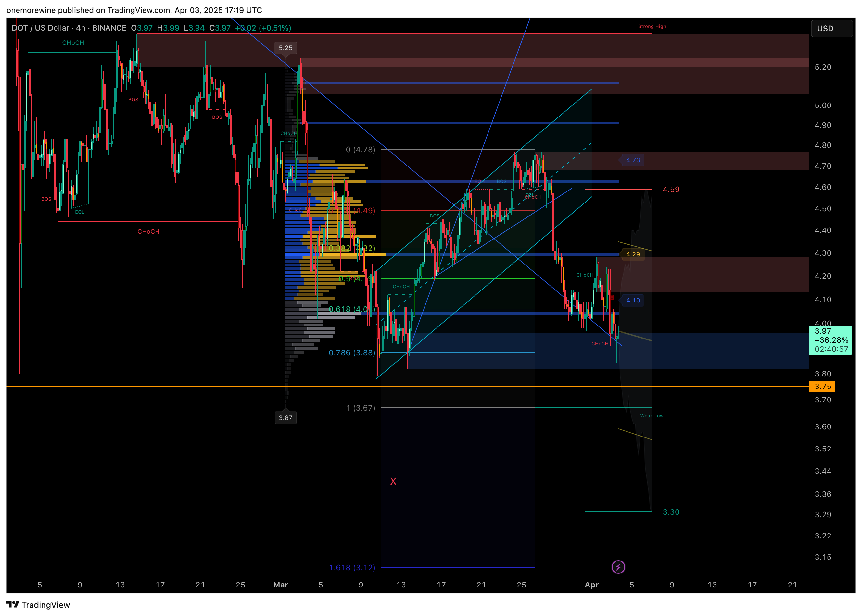Select the 5.25 high price tag
The image size is (862, 616).
[285, 48]
